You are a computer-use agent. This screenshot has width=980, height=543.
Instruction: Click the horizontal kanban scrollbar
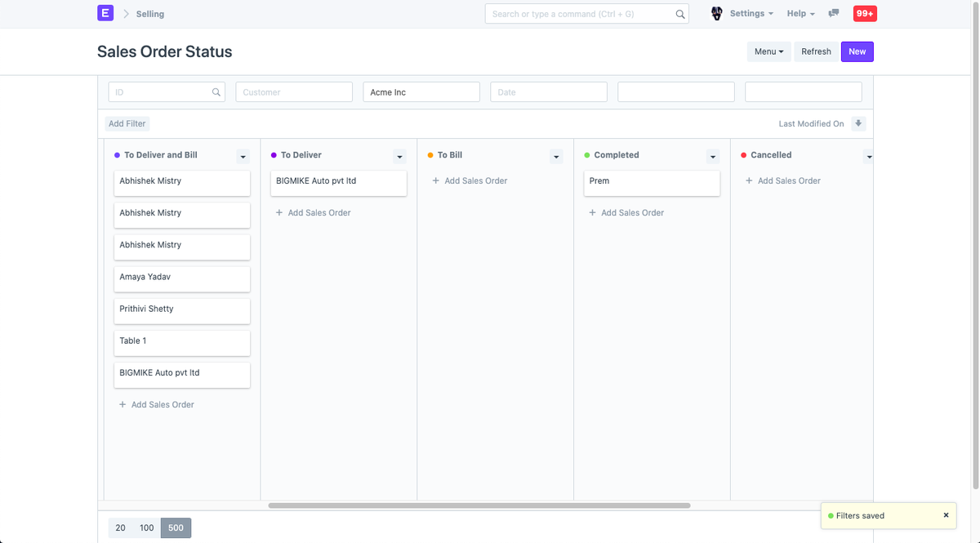[479, 505]
